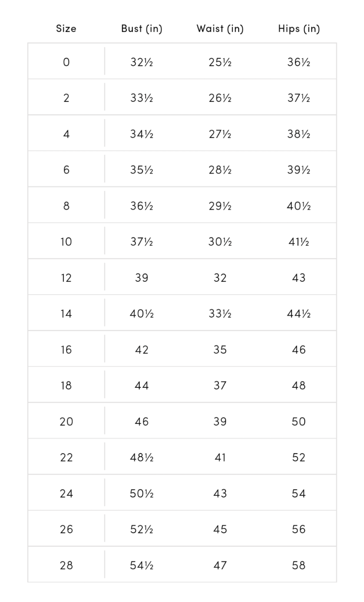Image resolution: width=364 pixels, height=602 pixels.
Task: Select the hips value 56 for size 26
Action: tap(299, 529)
